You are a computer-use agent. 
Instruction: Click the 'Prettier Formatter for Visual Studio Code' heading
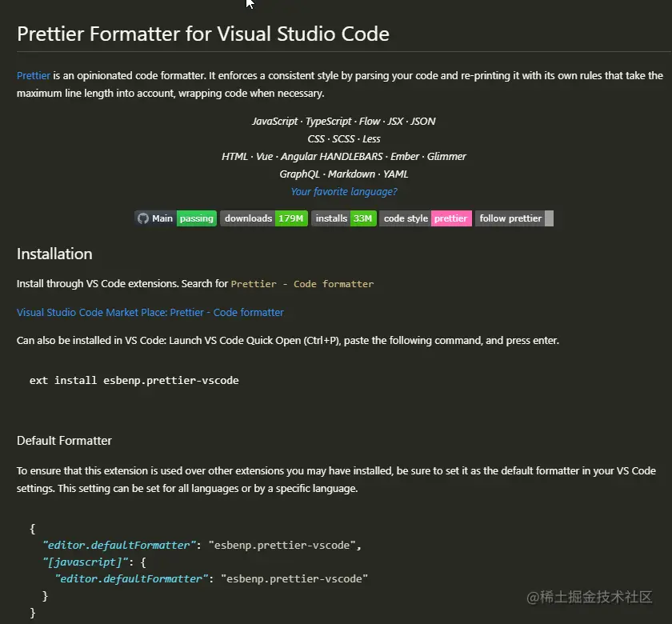tap(203, 34)
